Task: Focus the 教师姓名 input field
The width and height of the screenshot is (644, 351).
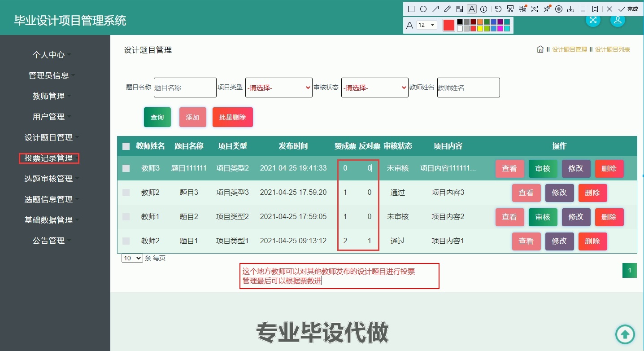Action: click(x=469, y=88)
